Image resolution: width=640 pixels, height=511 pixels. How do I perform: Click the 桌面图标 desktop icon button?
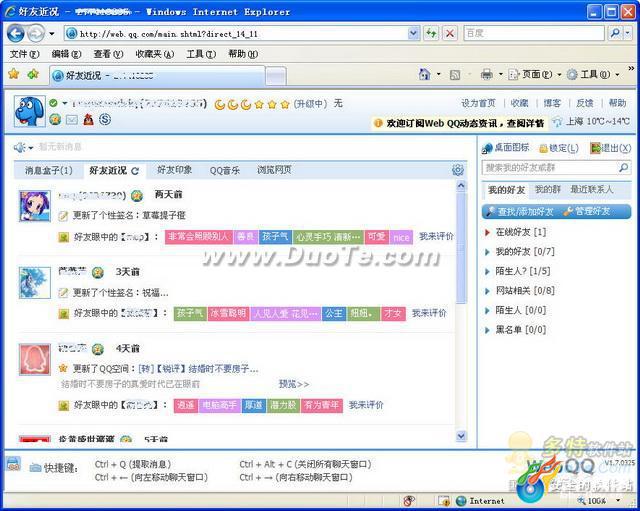point(505,148)
